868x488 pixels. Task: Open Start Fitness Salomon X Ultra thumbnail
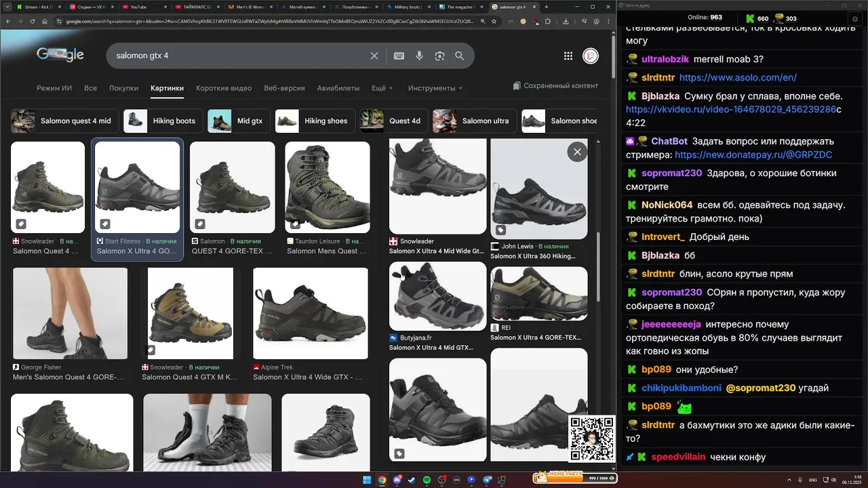coord(137,187)
